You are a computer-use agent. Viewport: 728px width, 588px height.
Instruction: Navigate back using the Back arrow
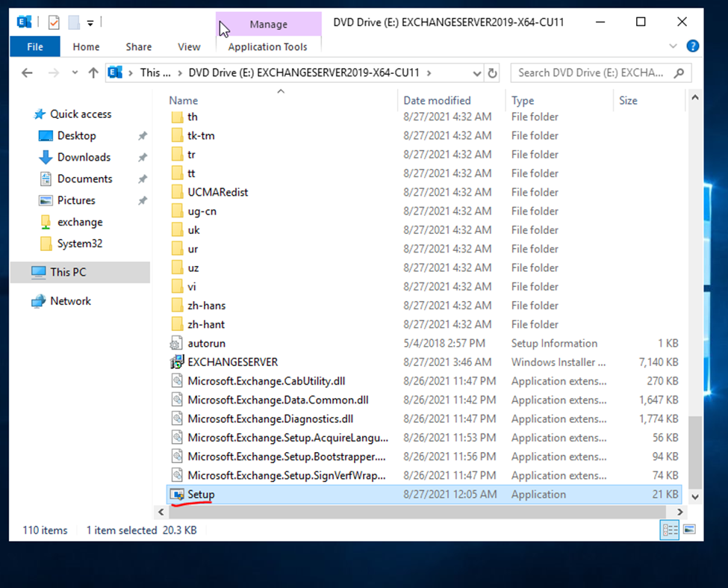[28, 73]
